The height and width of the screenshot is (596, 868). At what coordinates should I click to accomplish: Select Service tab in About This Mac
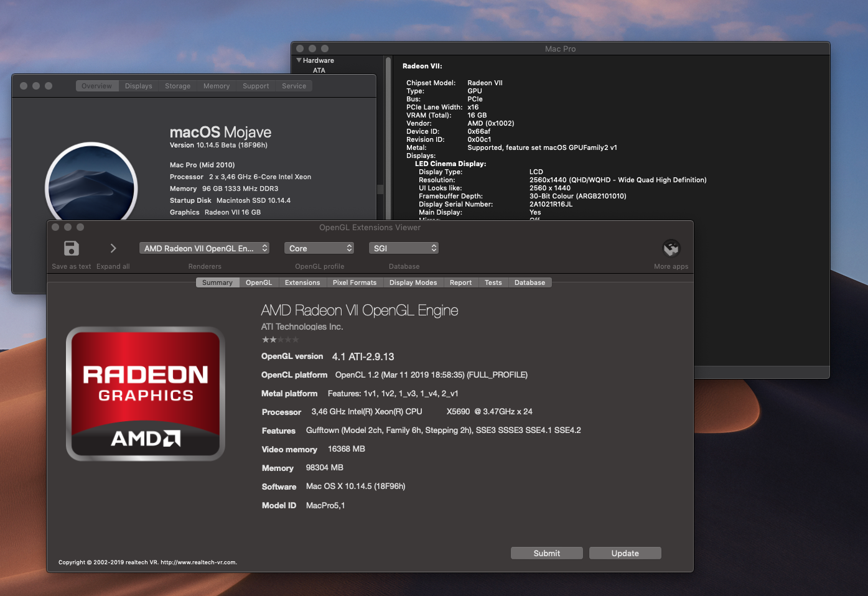click(294, 86)
